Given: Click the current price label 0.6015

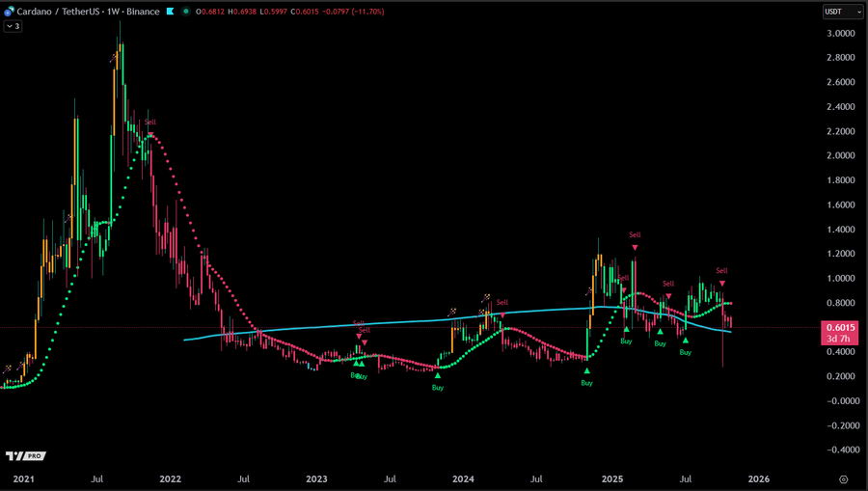Looking at the screenshot, I should click(838, 328).
